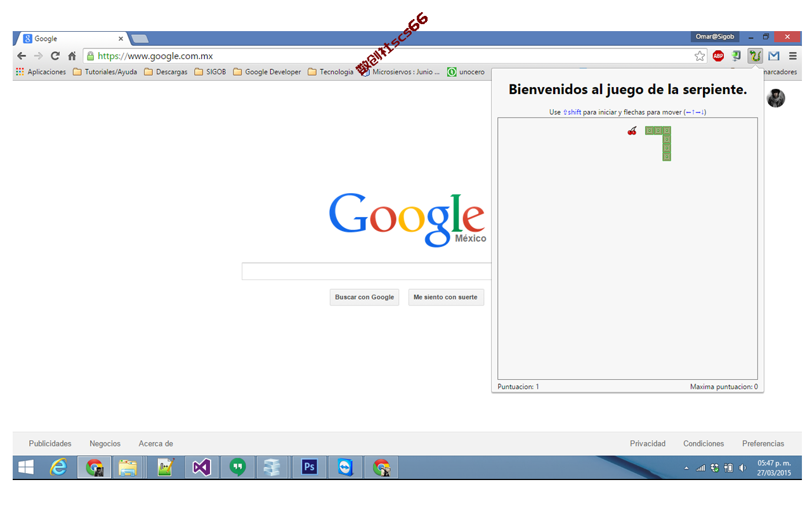Open the Gmail checker extension
This screenshot has width=812, height=508.
(x=774, y=56)
